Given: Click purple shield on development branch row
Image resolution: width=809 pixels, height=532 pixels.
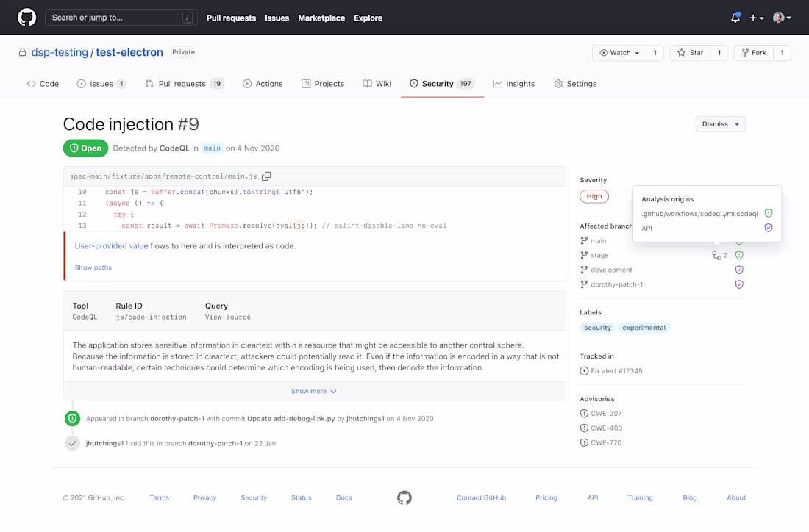Looking at the screenshot, I should pos(739,270).
